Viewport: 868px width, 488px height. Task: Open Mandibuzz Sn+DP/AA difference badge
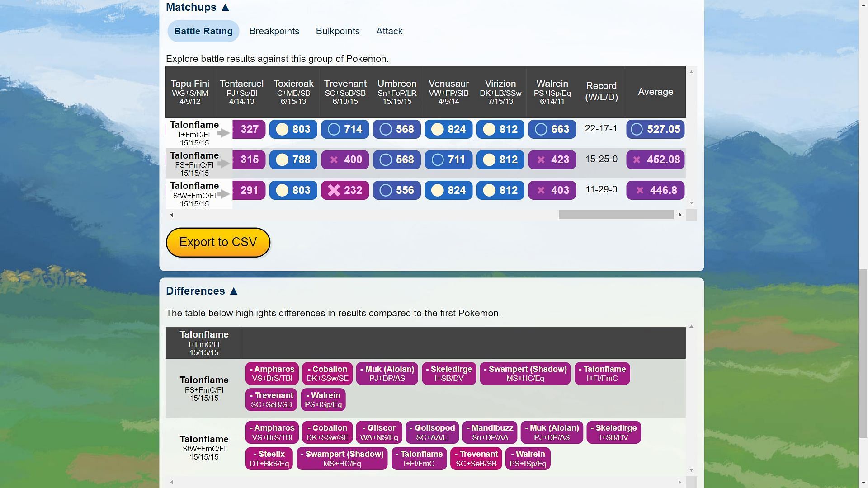490,432
